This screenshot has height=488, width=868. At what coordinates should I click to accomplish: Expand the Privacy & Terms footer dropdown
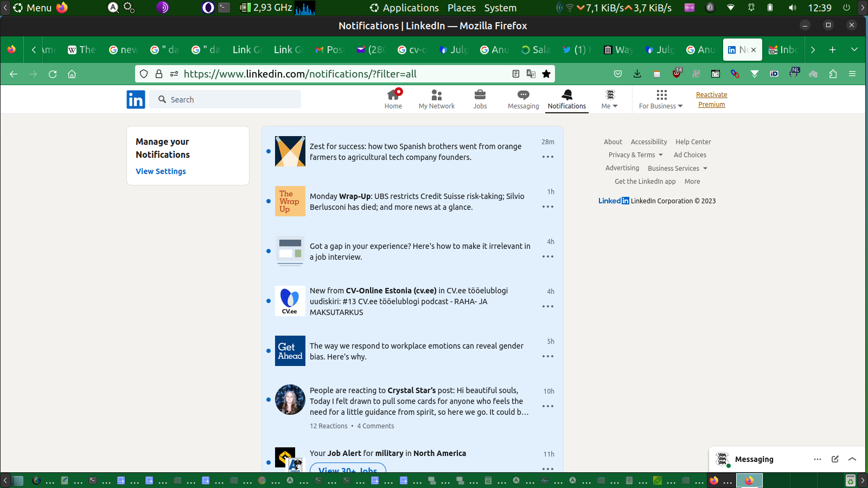coord(636,155)
